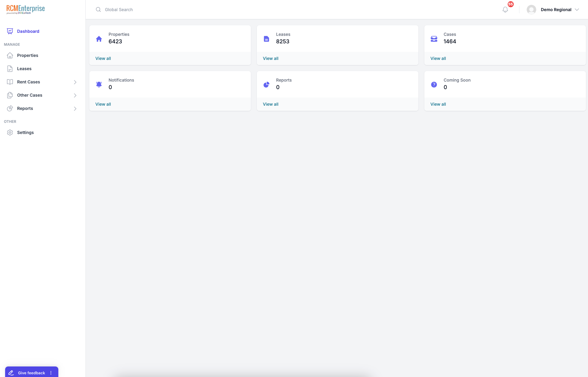This screenshot has height=377, width=588.
Task: Click the Properties card house icon
Action: click(x=99, y=39)
